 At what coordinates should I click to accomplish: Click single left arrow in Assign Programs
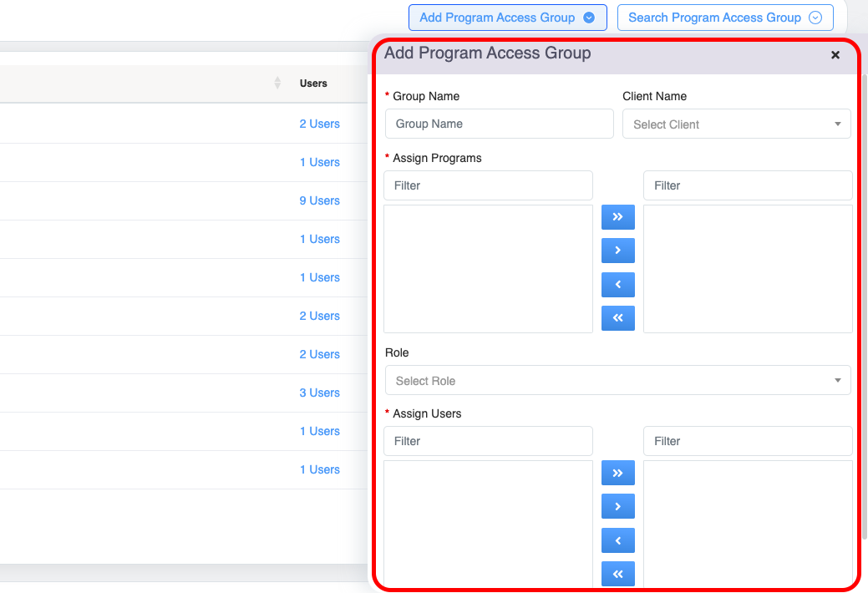tap(617, 285)
